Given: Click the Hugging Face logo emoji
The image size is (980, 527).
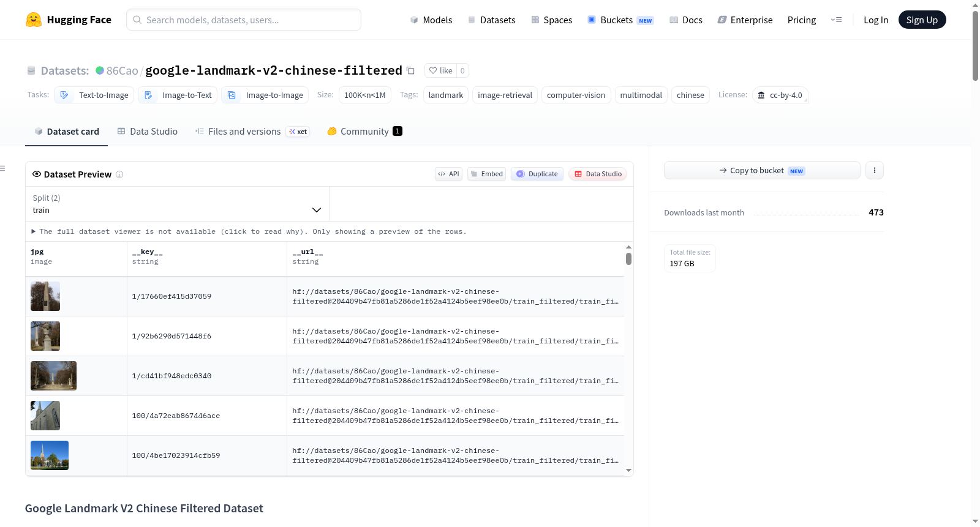Looking at the screenshot, I should point(34,20).
